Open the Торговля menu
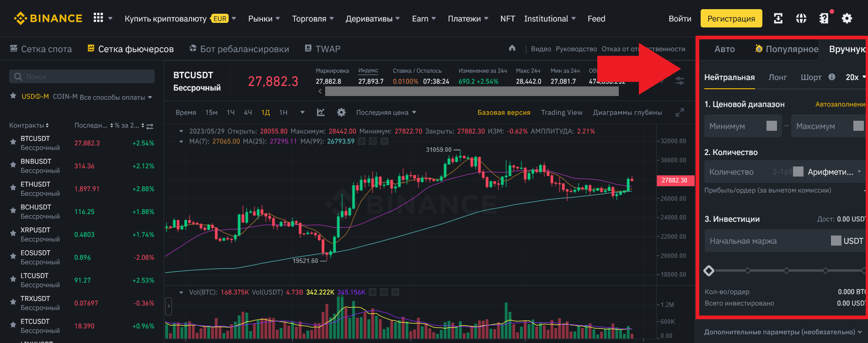This screenshot has width=868, height=343. tap(313, 19)
